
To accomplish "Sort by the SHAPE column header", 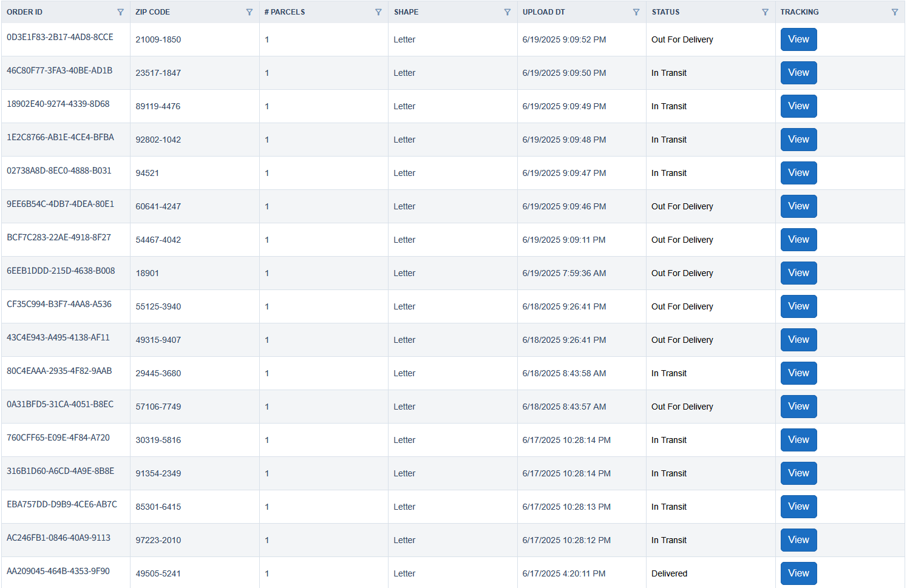I will tap(406, 12).
